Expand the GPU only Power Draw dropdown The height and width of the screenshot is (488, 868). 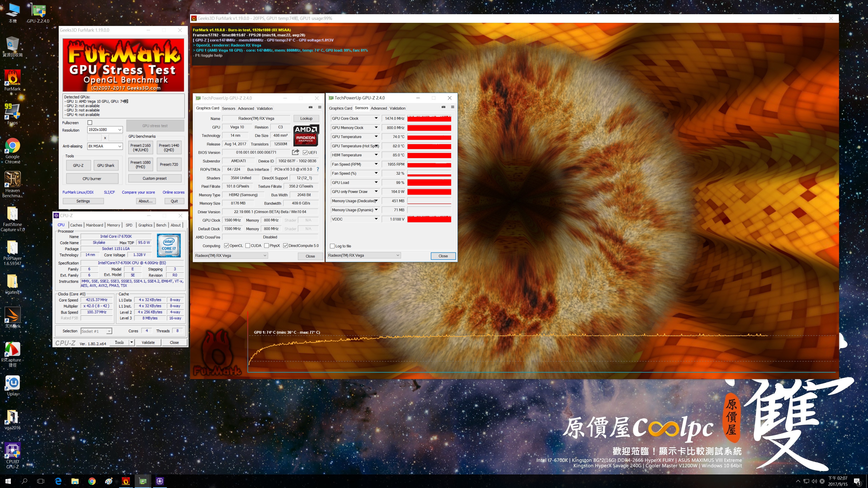[376, 192]
